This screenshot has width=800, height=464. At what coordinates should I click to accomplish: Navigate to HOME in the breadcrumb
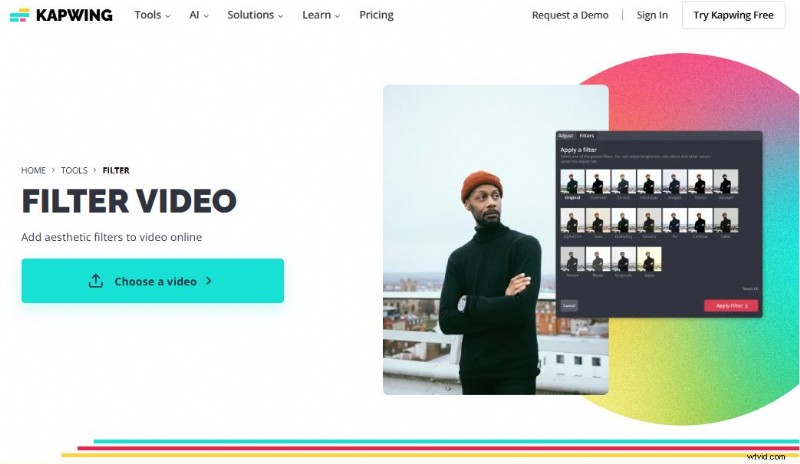point(34,171)
